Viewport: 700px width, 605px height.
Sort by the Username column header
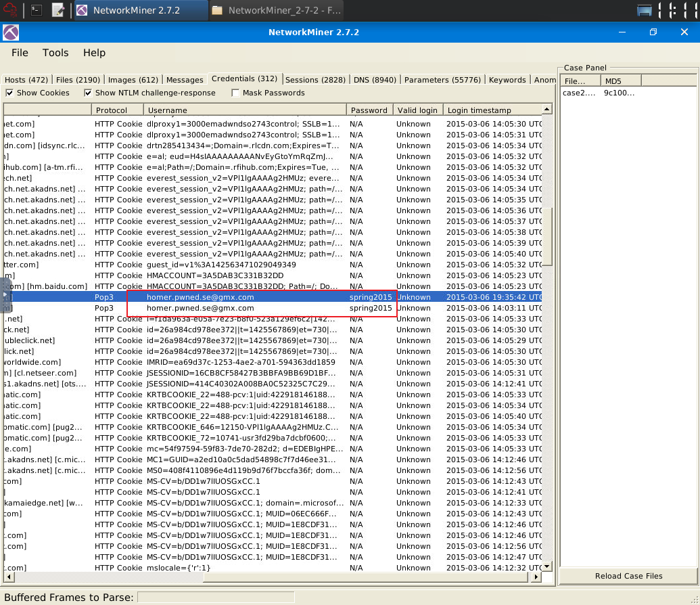point(245,110)
